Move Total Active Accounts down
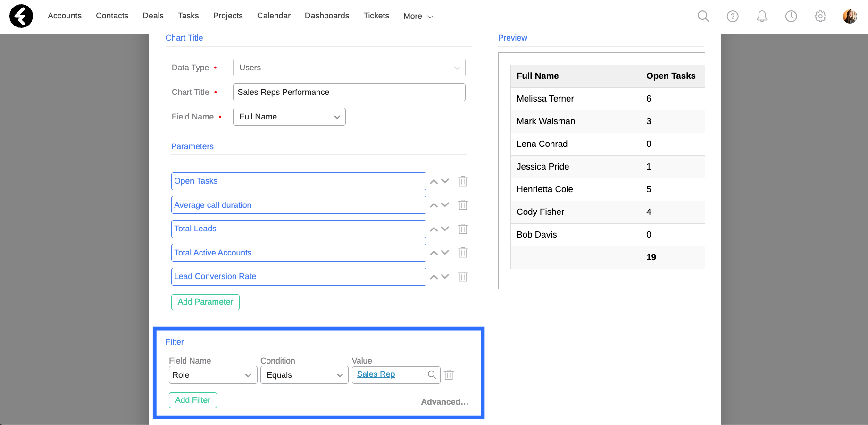Image resolution: width=868 pixels, height=425 pixels. click(x=445, y=253)
